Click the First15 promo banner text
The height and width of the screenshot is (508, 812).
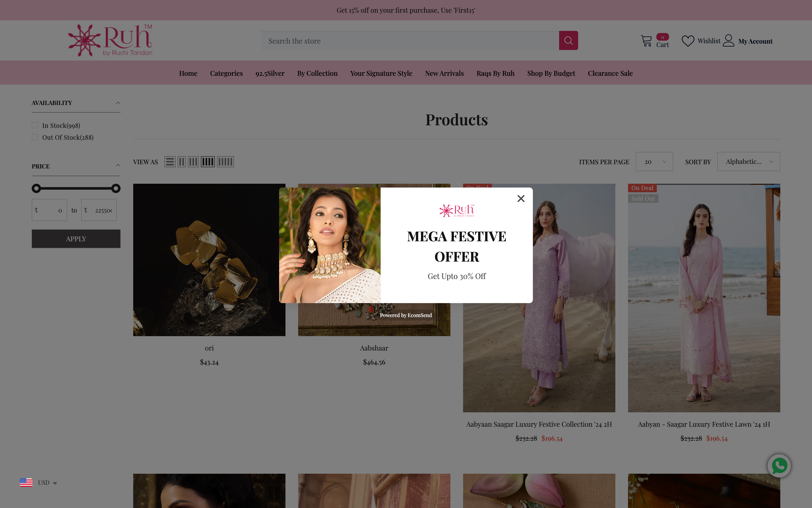(x=406, y=10)
